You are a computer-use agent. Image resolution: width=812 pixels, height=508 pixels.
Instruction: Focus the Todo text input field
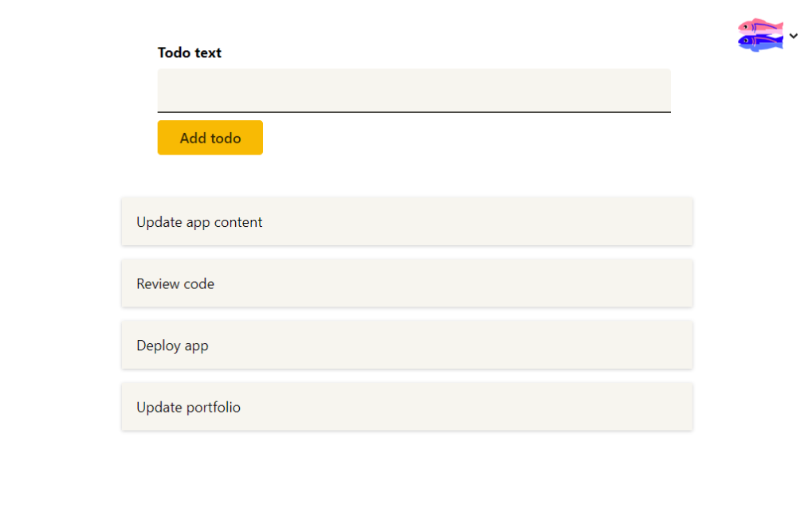tap(414, 90)
